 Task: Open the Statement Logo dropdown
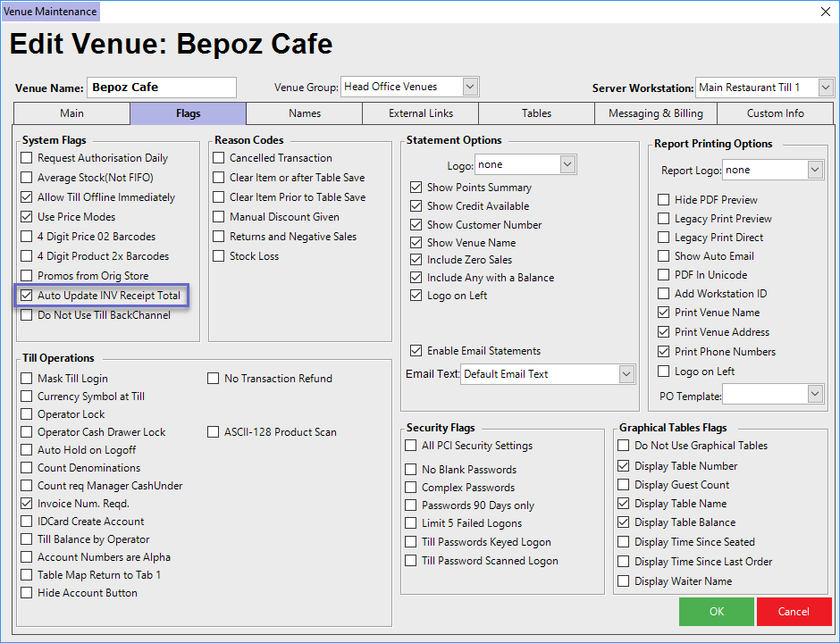567,165
